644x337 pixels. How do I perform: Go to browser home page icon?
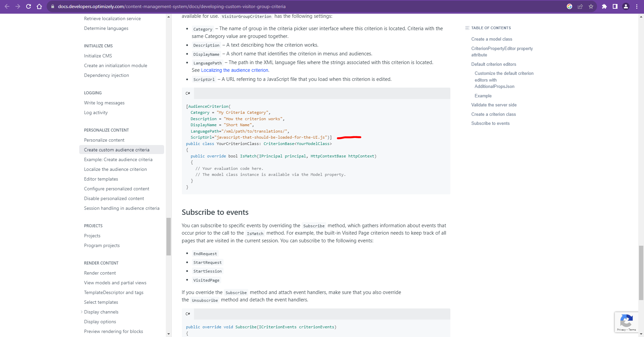[39, 6]
